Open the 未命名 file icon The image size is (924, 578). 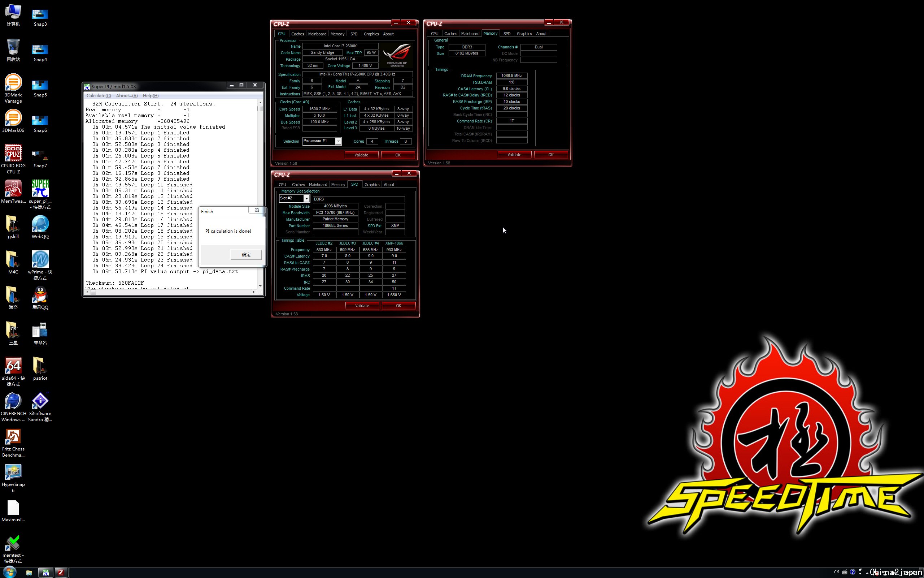pos(40,333)
